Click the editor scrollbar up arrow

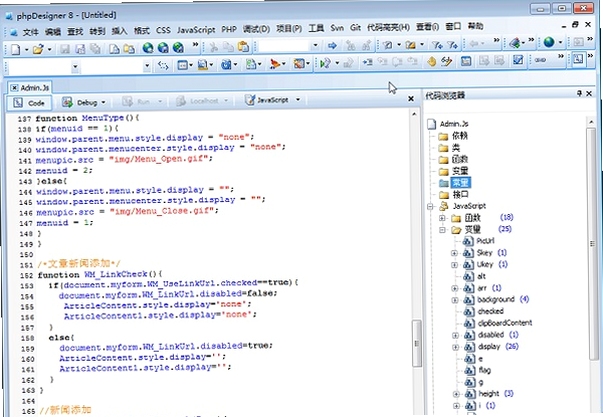tap(414, 114)
